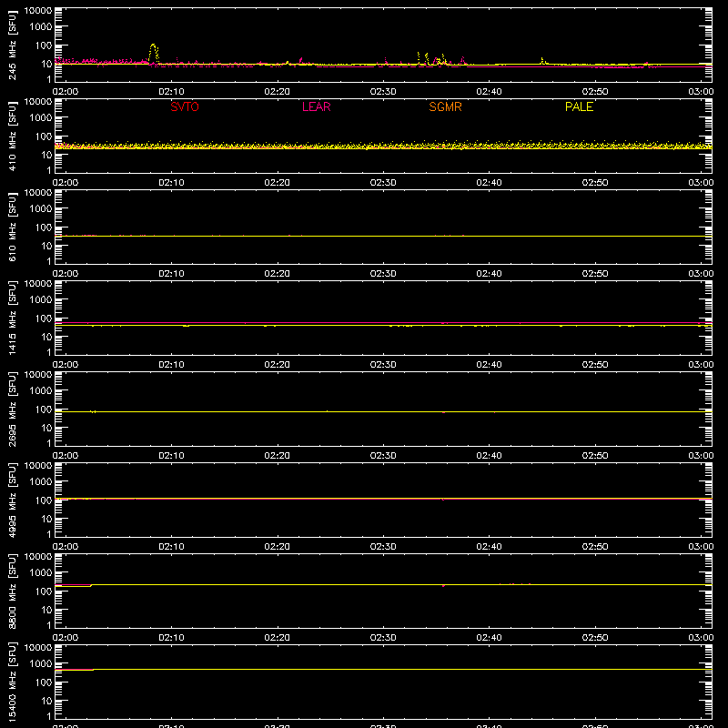Viewport: 728px width, 728px height.
Task: Click the 10 y-axis value of the 1415 MHz plot
Action: [46, 337]
